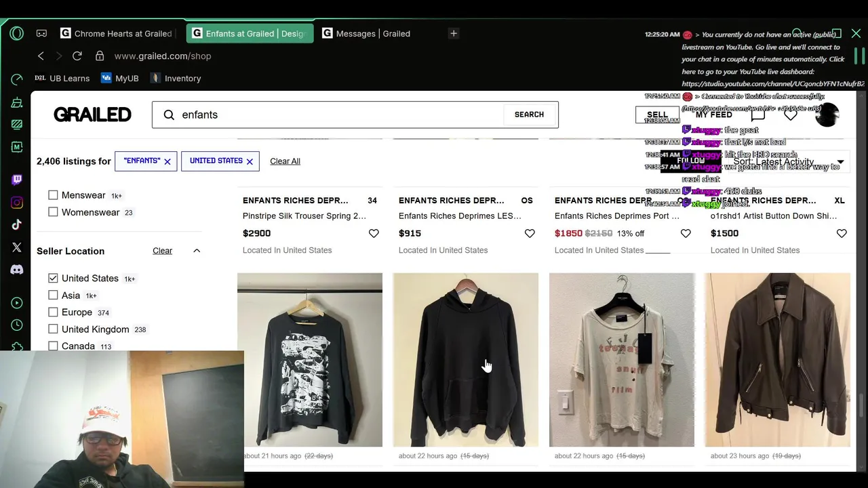The image size is (868, 488).
Task: Open the leather jacket listing thumbnail
Action: coord(778,360)
